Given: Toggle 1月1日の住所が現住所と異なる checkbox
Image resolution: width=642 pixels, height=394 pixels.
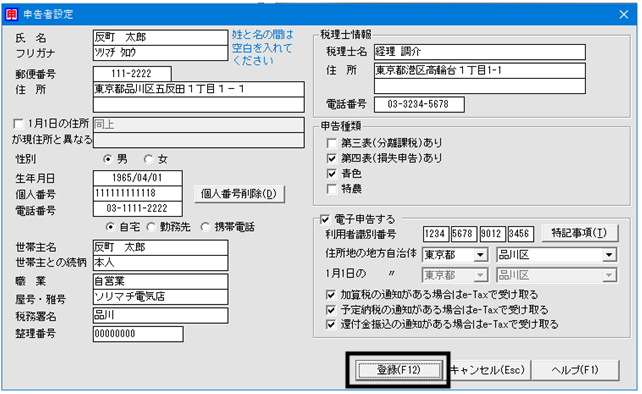Looking at the screenshot, I should [18, 124].
